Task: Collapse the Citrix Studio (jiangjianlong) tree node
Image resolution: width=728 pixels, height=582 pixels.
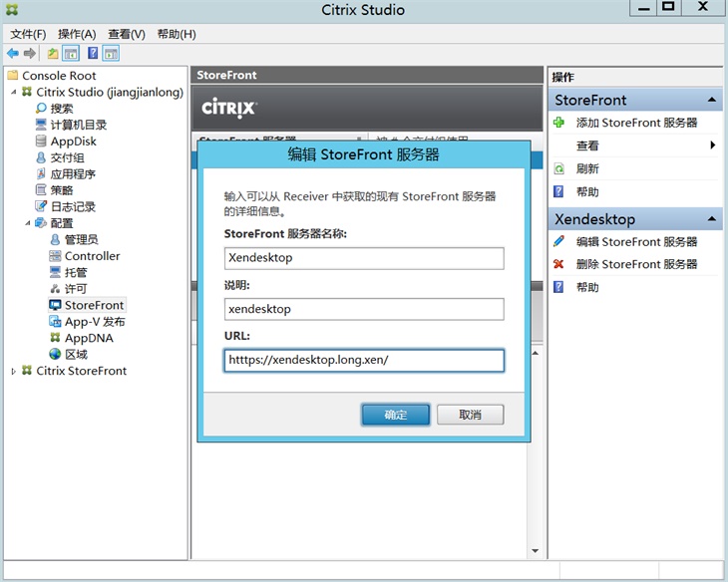Action: [x=14, y=92]
